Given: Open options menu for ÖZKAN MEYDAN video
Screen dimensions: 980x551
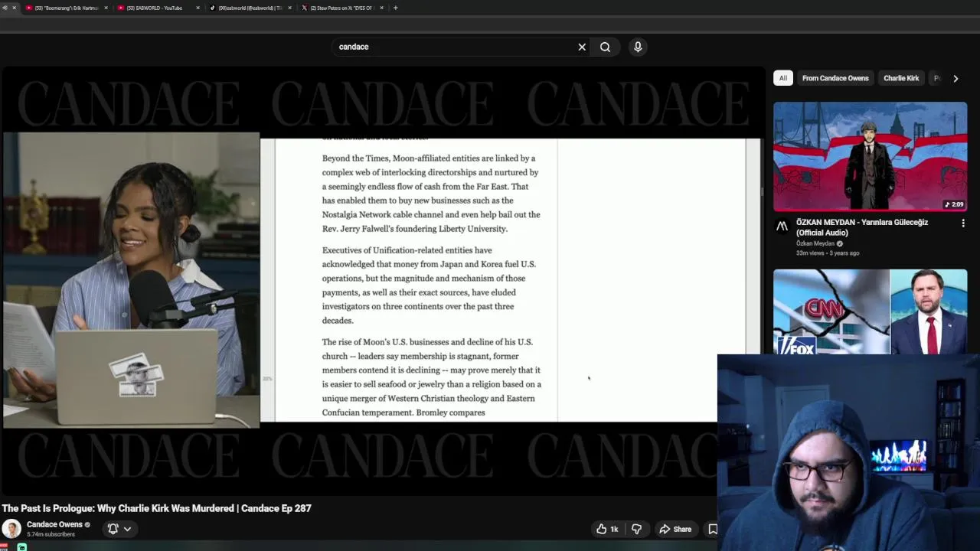Looking at the screenshot, I should click(963, 223).
